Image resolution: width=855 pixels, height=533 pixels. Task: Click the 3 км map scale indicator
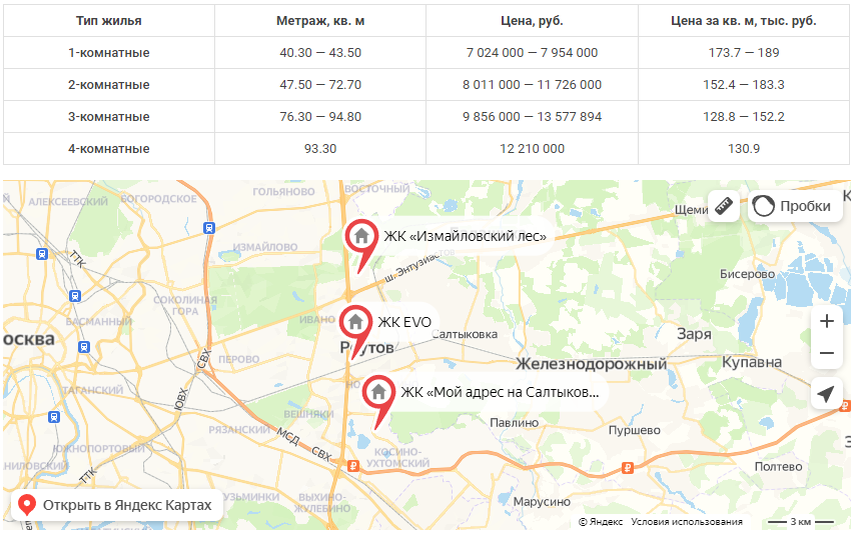point(800,522)
